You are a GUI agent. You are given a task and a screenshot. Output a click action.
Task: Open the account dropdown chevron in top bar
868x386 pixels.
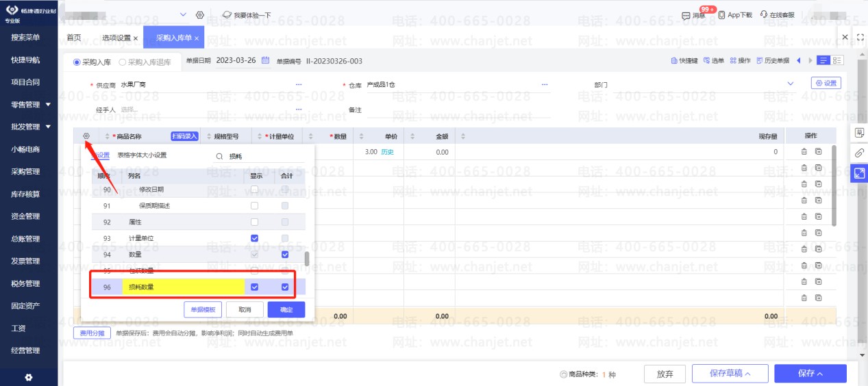click(182, 14)
